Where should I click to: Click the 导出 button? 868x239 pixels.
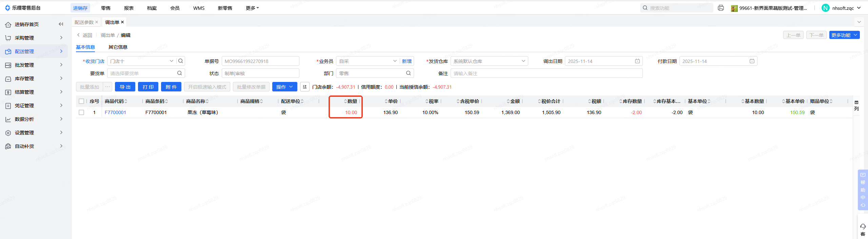[x=125, y=87]
